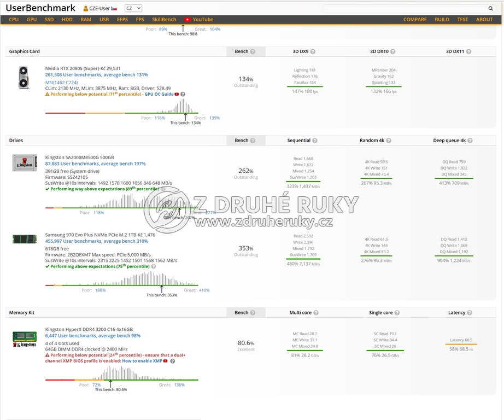Click the UserBenchmark site title
This screenshot has width=504, height=420.
coord(40,8)
